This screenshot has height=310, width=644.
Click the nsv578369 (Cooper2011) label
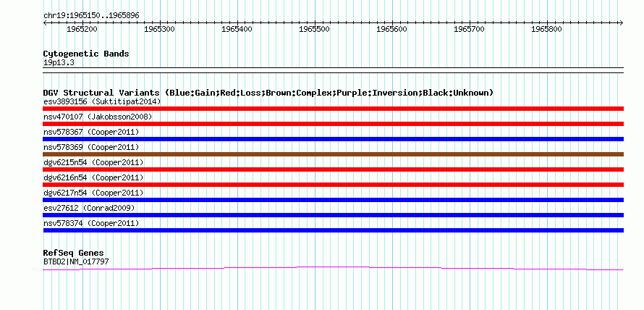[91, 147]
